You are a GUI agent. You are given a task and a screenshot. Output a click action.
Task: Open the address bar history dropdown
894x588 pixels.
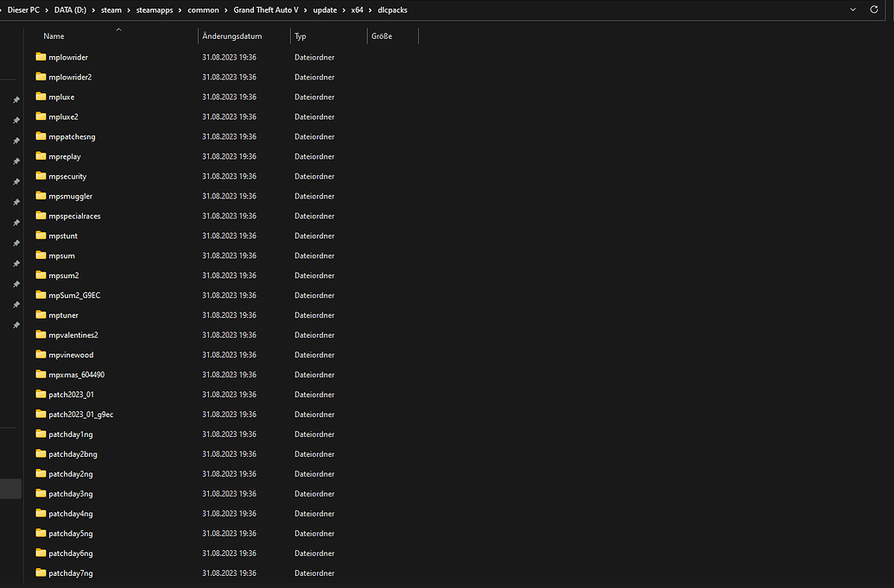[853, 9]
